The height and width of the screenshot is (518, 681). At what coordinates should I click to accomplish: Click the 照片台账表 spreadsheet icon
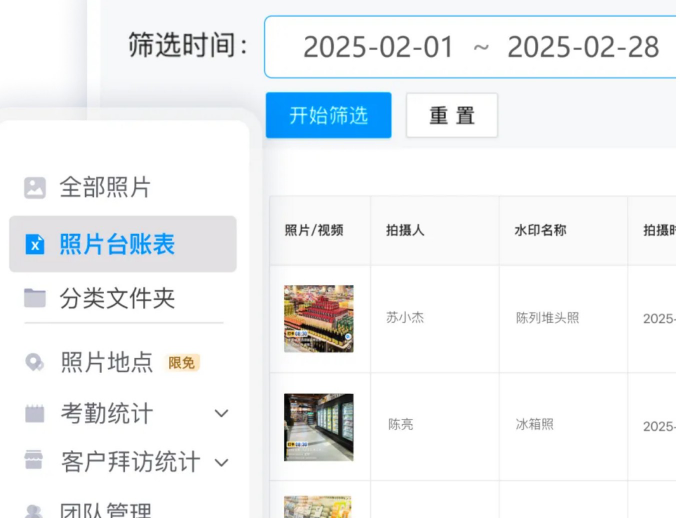[x=35, y=244]
